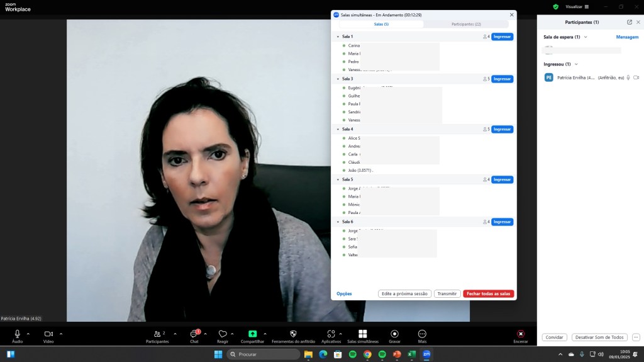Collapse the Sala 4 room list

click(x=338, y=129)
